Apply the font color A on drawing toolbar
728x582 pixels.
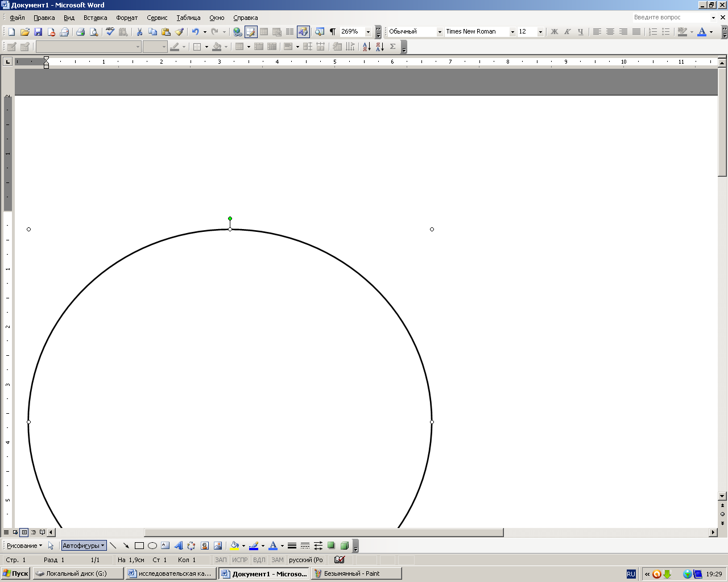[273, 546]
